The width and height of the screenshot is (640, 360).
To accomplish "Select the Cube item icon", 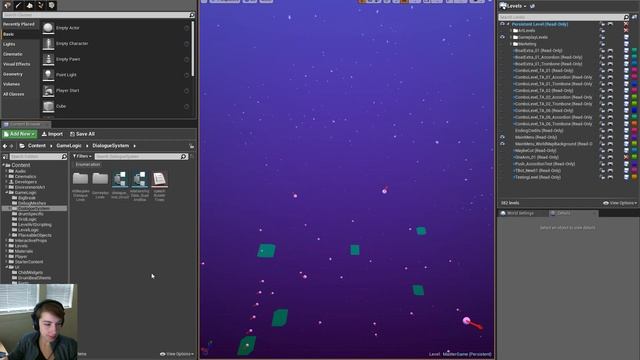I will pos(48,106).
